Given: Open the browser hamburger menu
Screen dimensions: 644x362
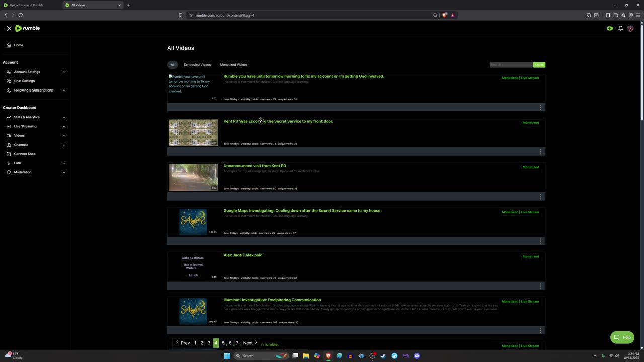Looking at the screenshot, I should coord(638,15).
